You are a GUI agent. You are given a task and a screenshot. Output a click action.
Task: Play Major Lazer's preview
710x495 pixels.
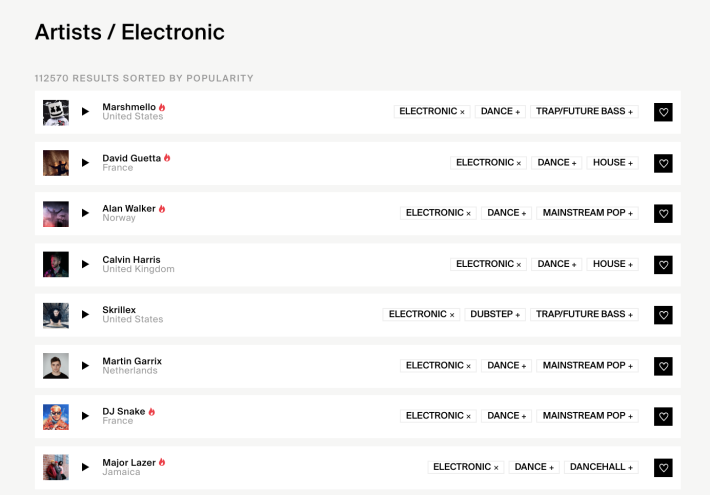coord(85,467)
